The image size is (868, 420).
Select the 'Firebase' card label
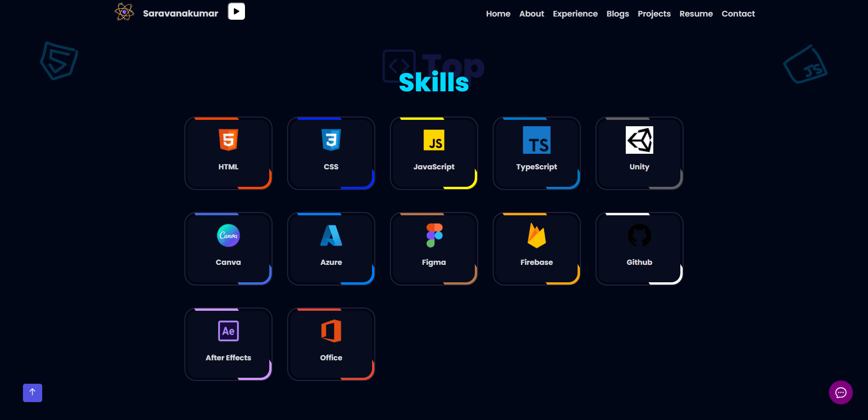pos(537,262)
